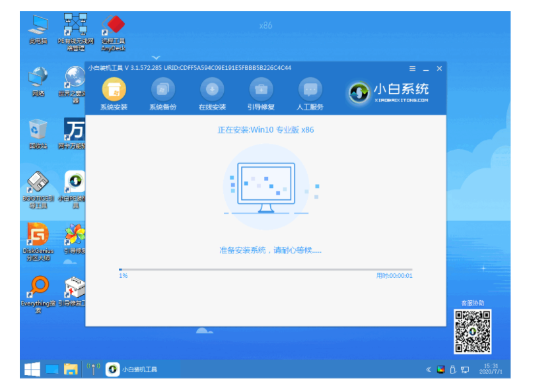Open the 回收站 Recycle Bin
This screenshot has height=392, width=560.
[x=38, y=132]
